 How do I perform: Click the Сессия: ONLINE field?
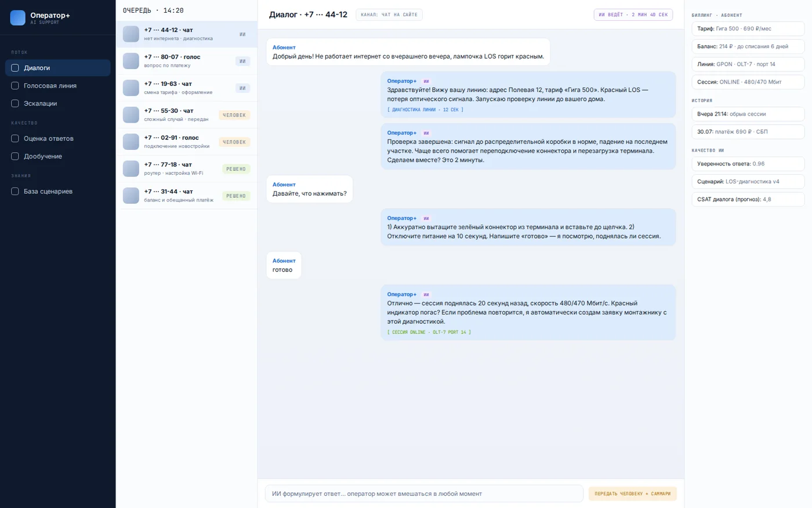748,82
